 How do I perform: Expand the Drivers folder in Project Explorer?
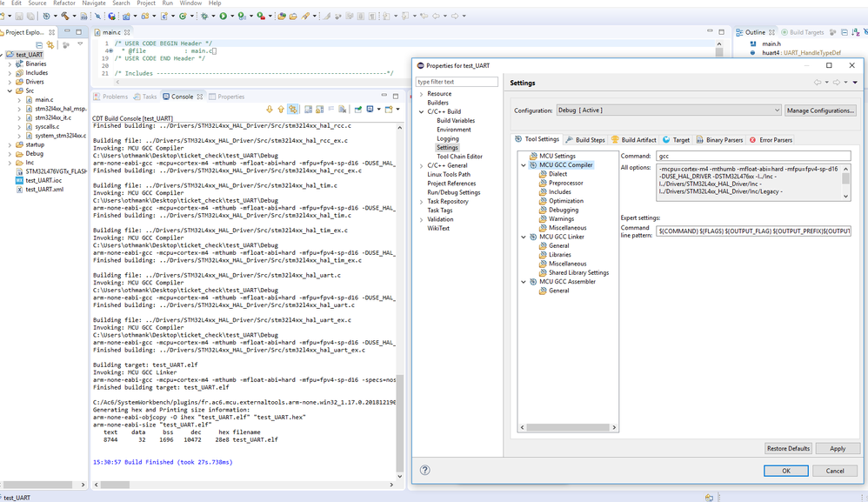10,82
